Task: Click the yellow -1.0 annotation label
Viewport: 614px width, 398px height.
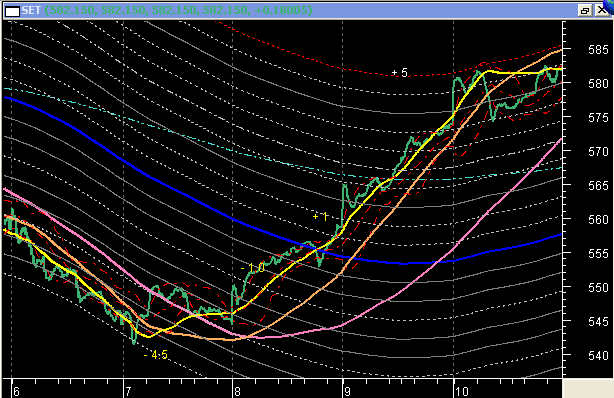Action: [x=253, y=268]
